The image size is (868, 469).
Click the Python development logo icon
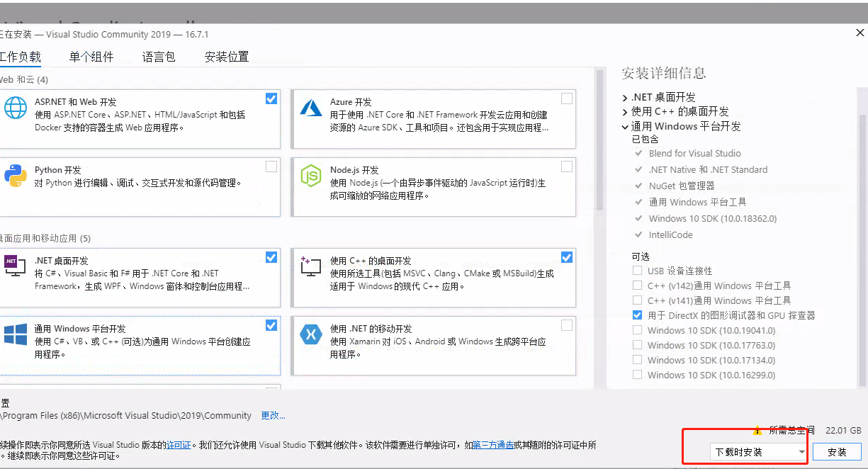pyautogui.click(x=15, y=175)
